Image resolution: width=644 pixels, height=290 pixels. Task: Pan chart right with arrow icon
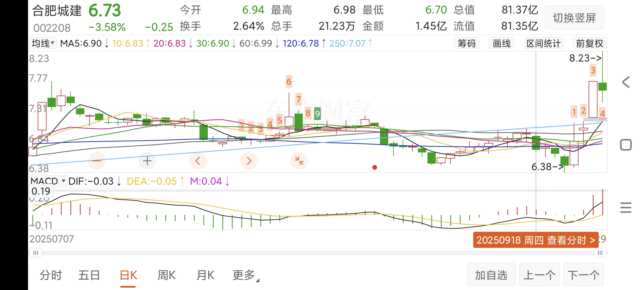tap(248, 161)
